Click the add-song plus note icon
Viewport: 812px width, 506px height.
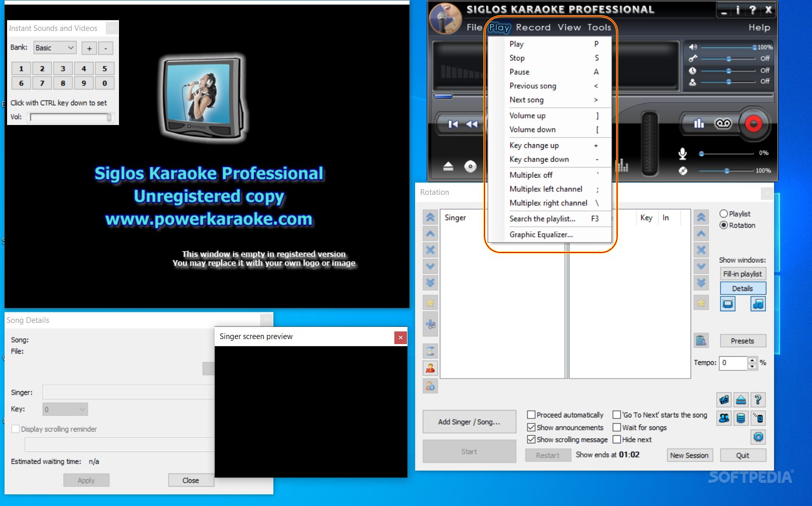(430, 324)
